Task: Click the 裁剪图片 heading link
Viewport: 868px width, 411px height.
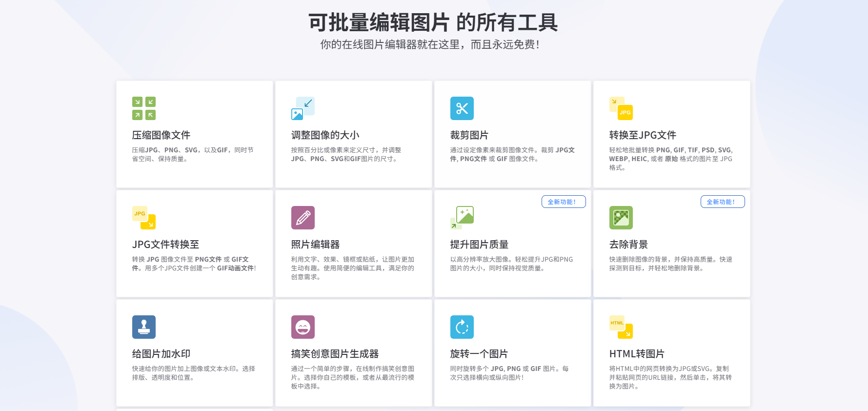Action: 469,135
